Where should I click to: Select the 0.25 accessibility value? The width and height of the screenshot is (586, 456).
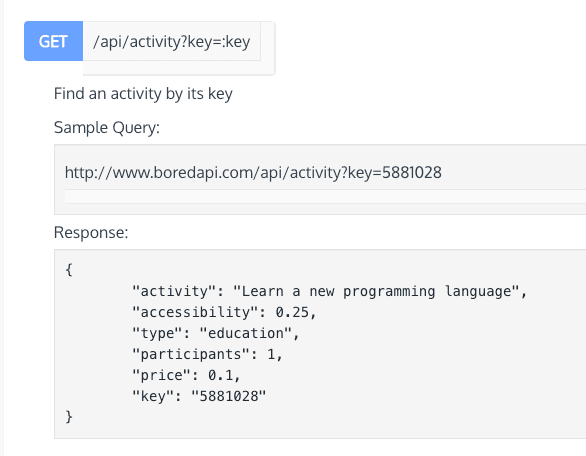click(x=292, y=312)
